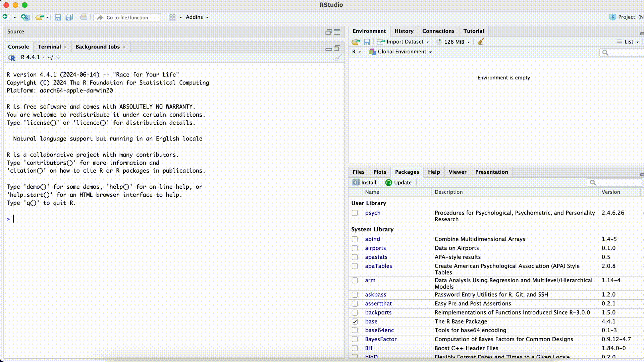Switch to the History tab
Image resolution: width=644 pixels, height=362 pixels.
click(404, 31)
